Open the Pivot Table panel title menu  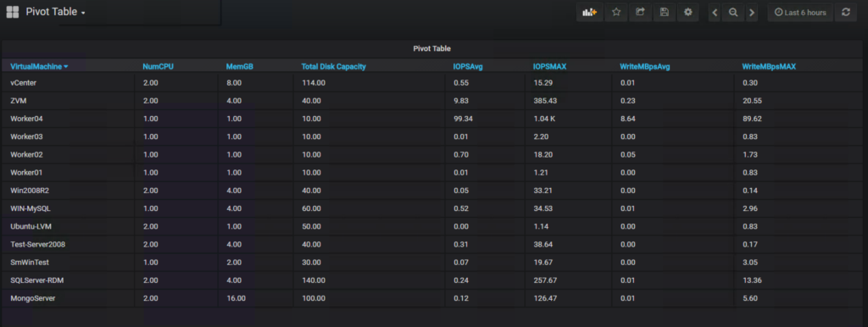431,48
